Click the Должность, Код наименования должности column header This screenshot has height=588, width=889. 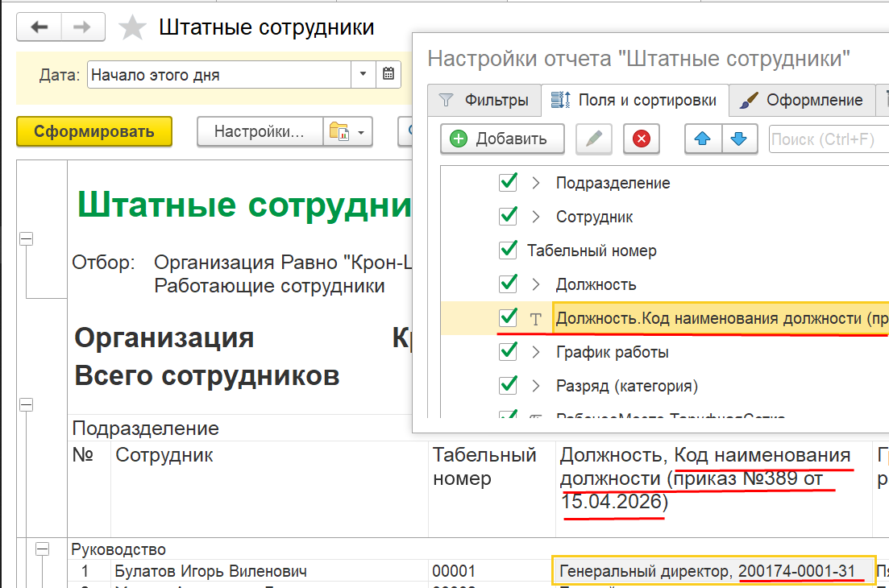point(713,489)
